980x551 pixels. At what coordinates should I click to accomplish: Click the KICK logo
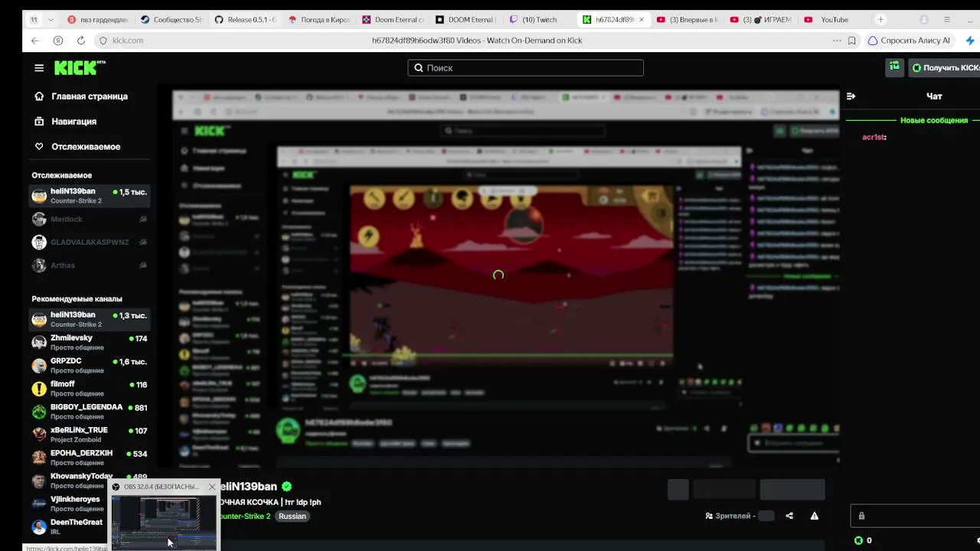80,68
